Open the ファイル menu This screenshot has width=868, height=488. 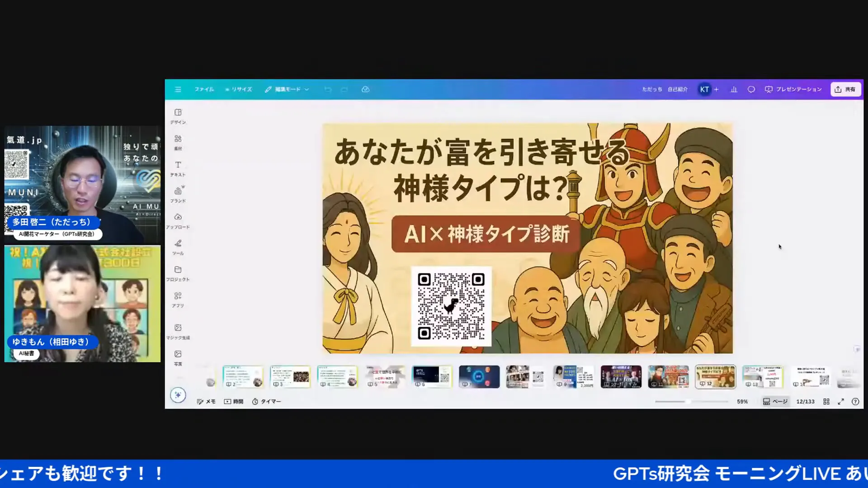pyautogui.click(x=204, y=89)
